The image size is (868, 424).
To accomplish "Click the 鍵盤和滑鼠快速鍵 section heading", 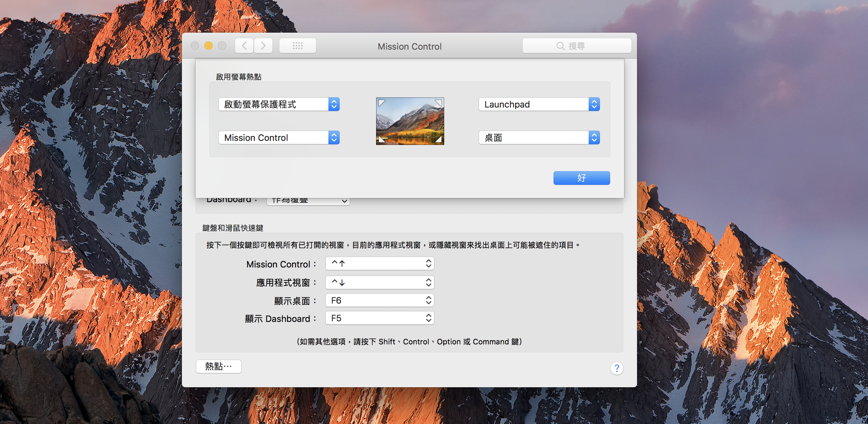I will [233, 228].
